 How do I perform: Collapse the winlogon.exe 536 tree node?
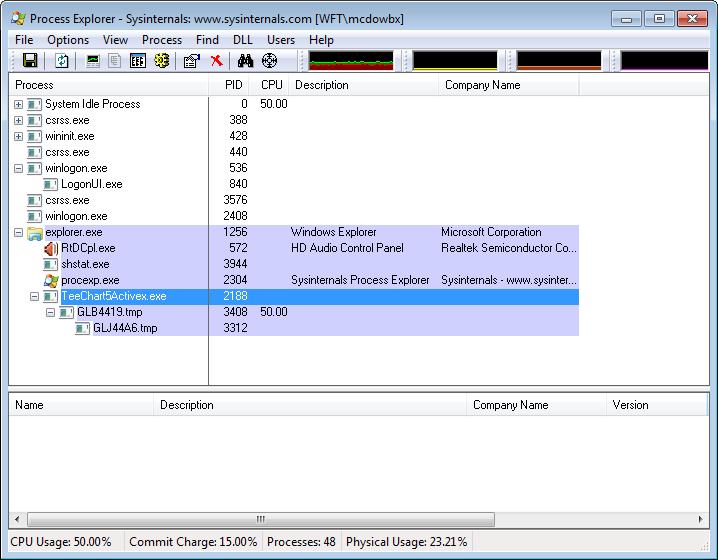(x=18, y=169)
